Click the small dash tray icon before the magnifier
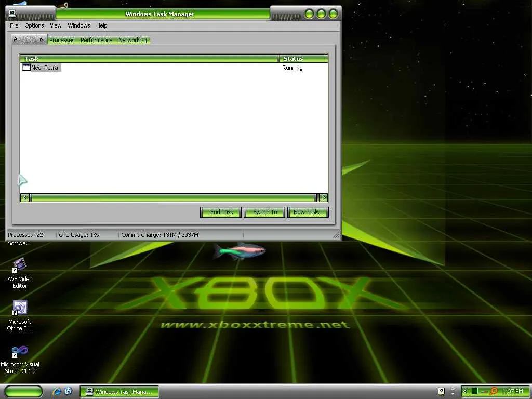 point(485,392)
